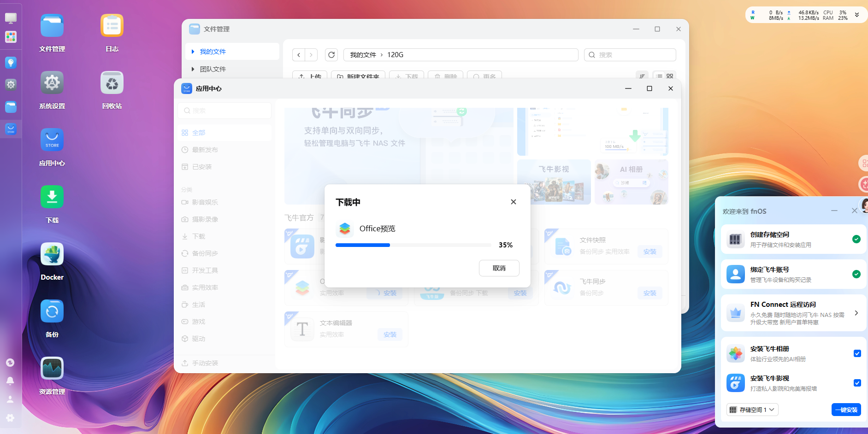Open the 资源管理 resource monitor icon
Viewport: 868px width, 434px height.
point(52,369)
